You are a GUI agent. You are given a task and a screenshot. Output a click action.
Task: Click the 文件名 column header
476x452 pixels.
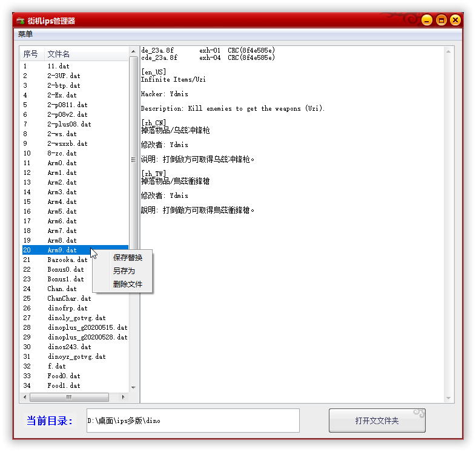59,54
